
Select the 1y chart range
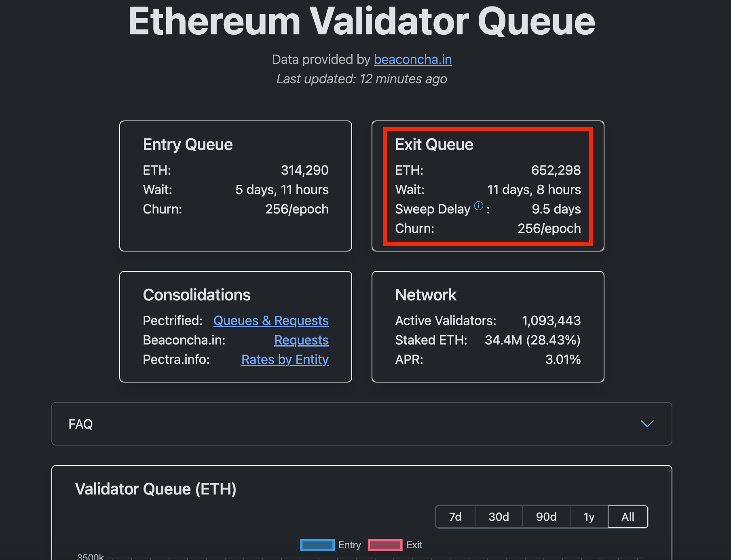(589, 517)
